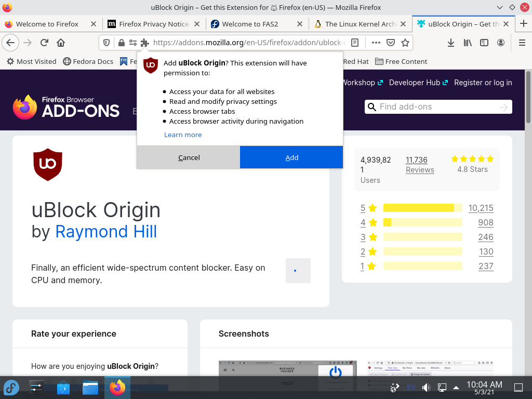Open Fedora application launcher
Screen dimensions: 532x399
pyautogui.click(x=11, y=388)
